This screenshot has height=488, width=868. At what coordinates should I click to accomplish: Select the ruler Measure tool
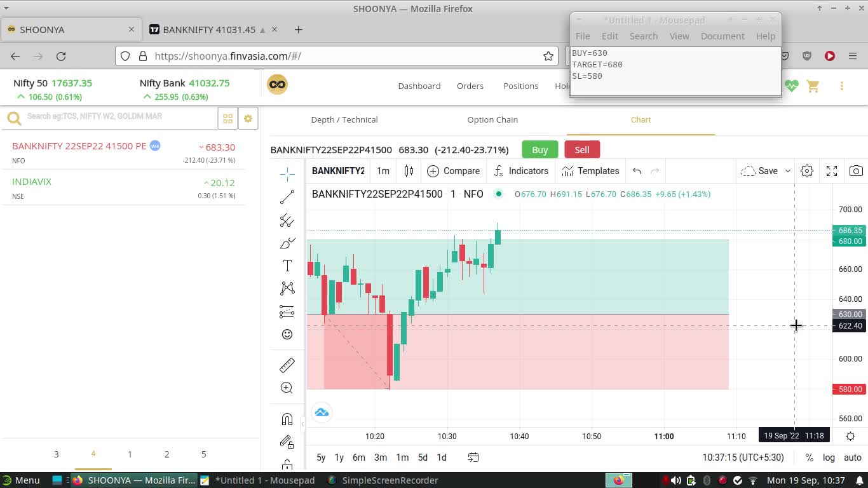287,365
